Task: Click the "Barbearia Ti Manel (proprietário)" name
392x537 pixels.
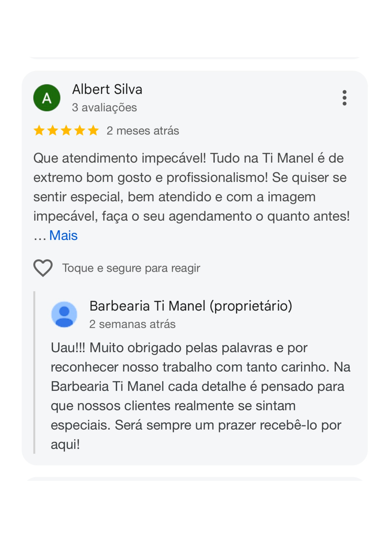Action: (191, 306)
